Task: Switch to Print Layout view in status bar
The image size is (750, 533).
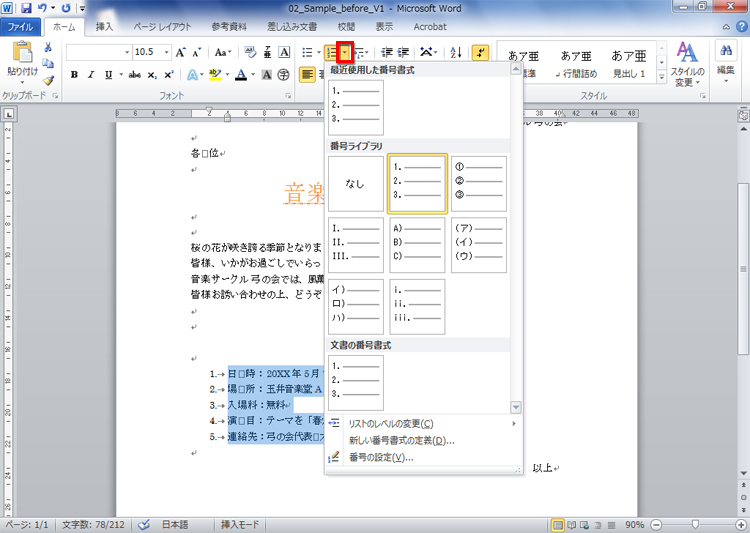Action: coord(557,525)
